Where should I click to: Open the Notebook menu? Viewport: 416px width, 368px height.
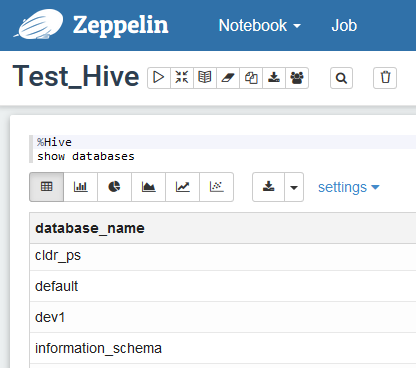259,25
